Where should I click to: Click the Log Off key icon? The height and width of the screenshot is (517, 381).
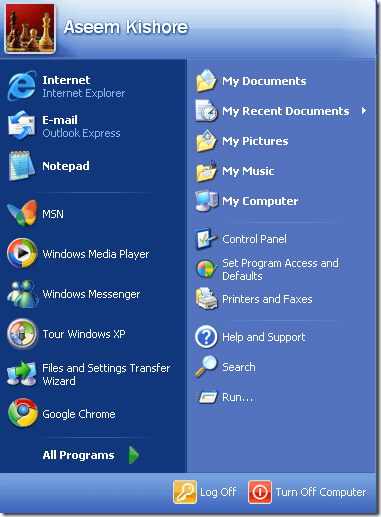coord(185,492)
